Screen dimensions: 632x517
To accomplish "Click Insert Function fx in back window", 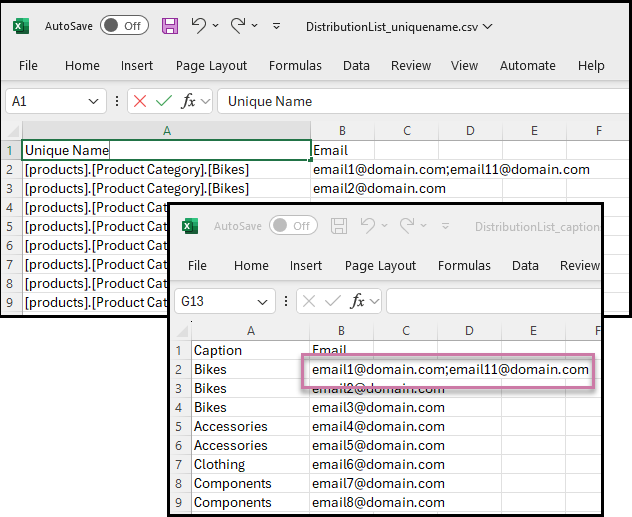I will [x=188, y=101].
